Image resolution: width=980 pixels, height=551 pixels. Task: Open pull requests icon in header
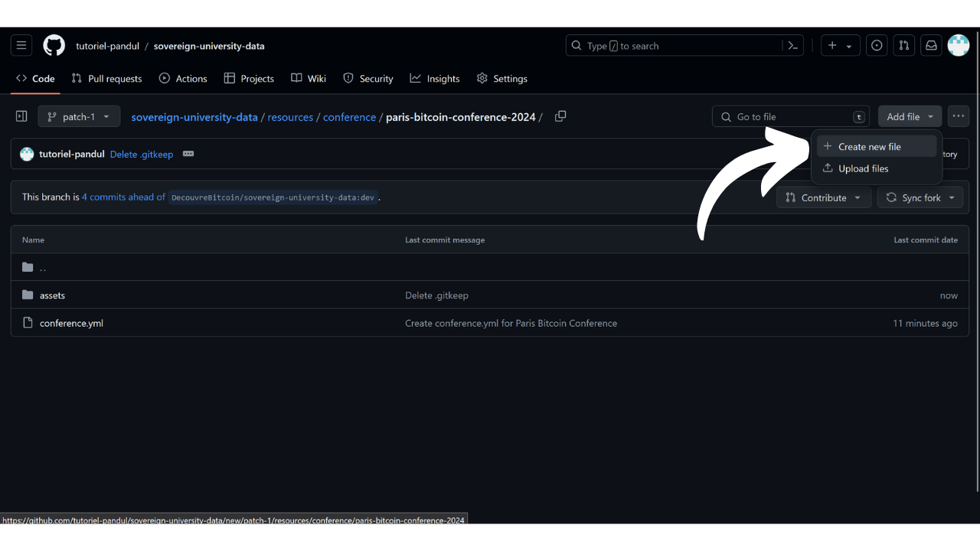904,46
